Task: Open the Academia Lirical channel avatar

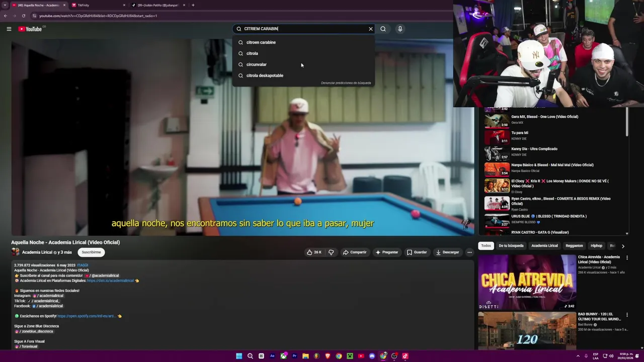Action: (x=16, y=252)
